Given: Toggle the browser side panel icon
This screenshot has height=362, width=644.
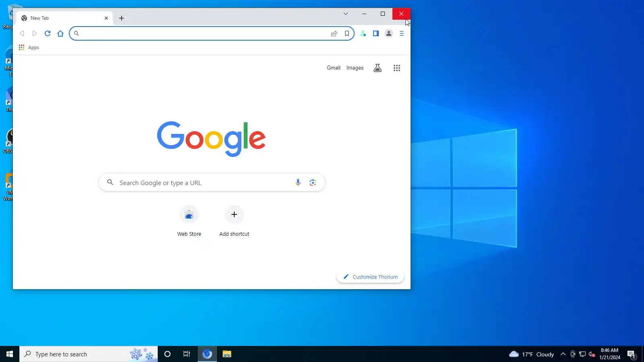Looking at the screenshot, I should coord(376,33).
